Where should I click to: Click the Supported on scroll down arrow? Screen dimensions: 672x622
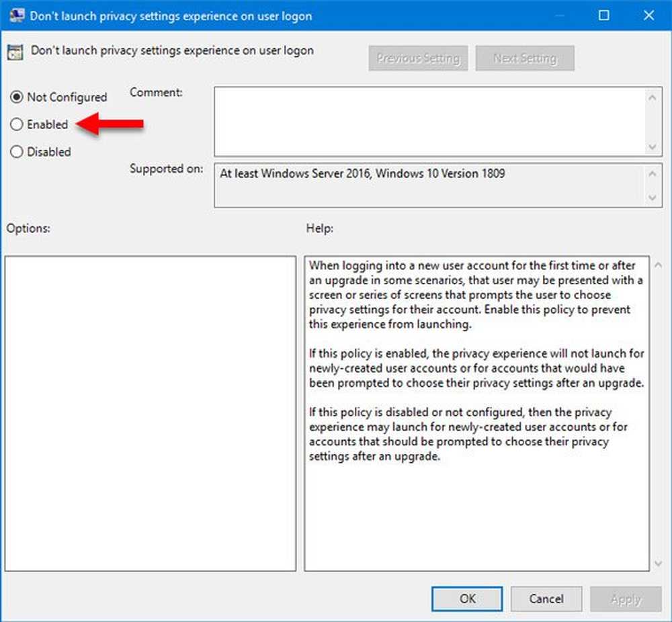click(x=653, y=197)
